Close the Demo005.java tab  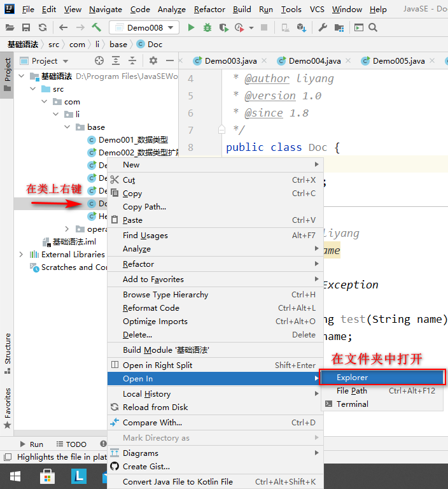(x=432, y=60)
